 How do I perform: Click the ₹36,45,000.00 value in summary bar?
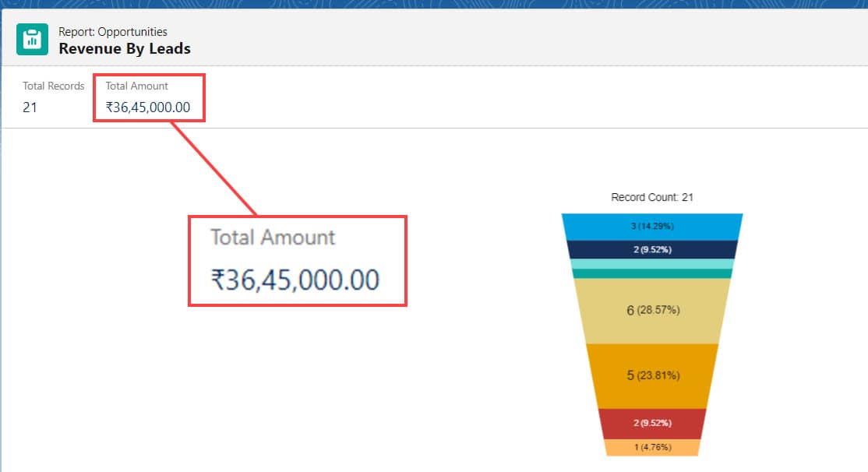coord(148,107)
